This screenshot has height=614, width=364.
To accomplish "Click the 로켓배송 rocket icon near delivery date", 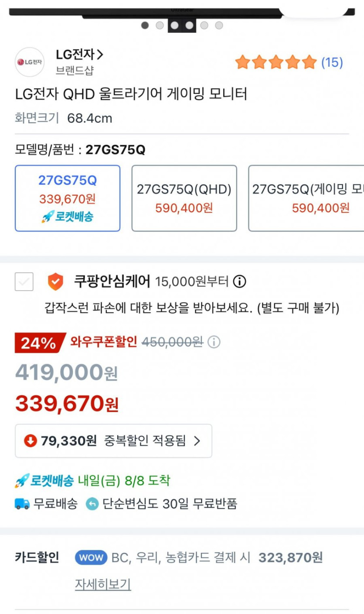I will [22, 481].
